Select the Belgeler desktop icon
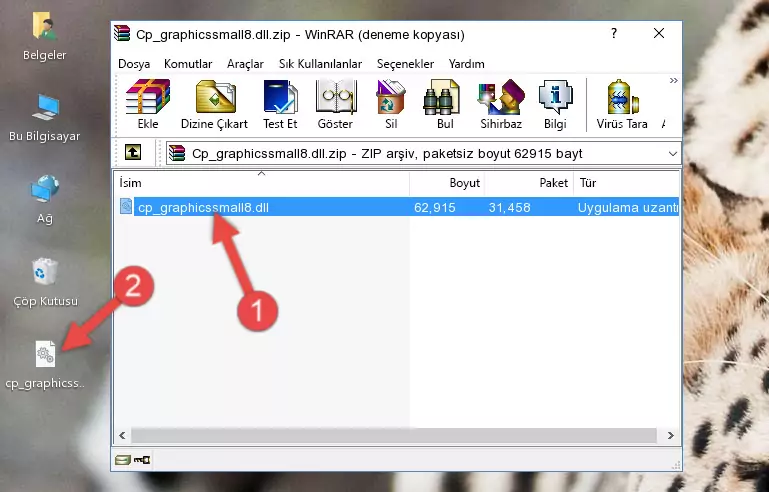This screenshot has width=769, height=492. (x=45, y=36)
